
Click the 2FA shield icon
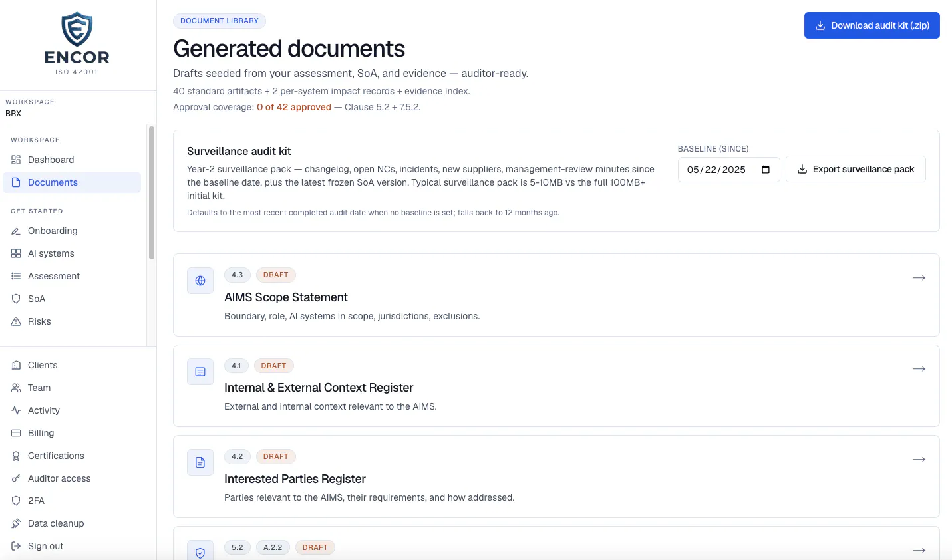(x=16, y=501)
